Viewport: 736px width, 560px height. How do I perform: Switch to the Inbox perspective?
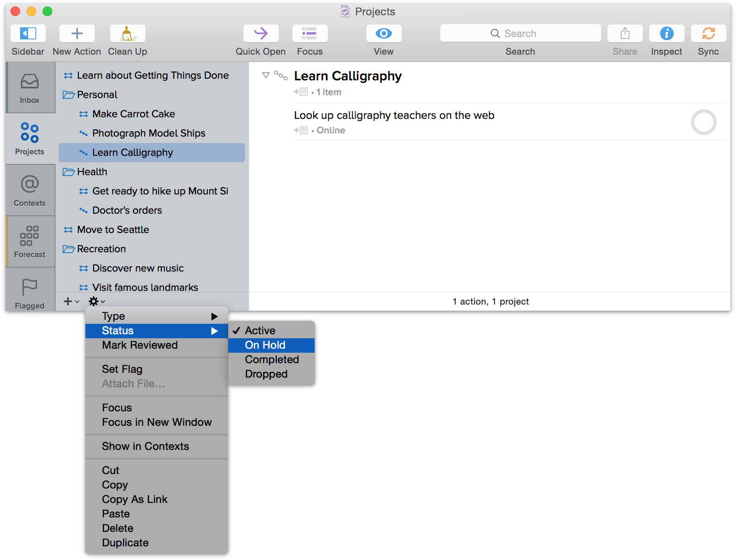point(30,88)
